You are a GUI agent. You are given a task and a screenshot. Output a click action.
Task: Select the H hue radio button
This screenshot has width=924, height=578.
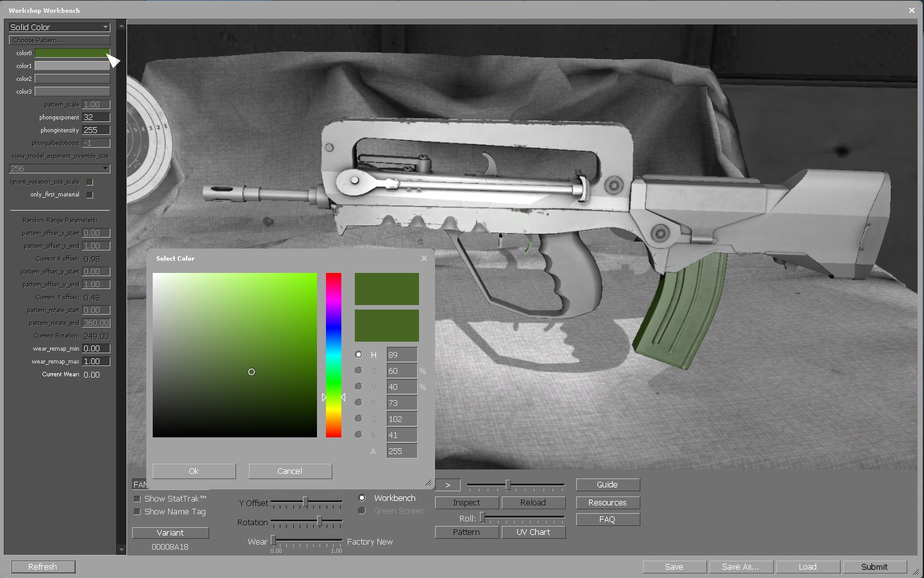(359, 355)
